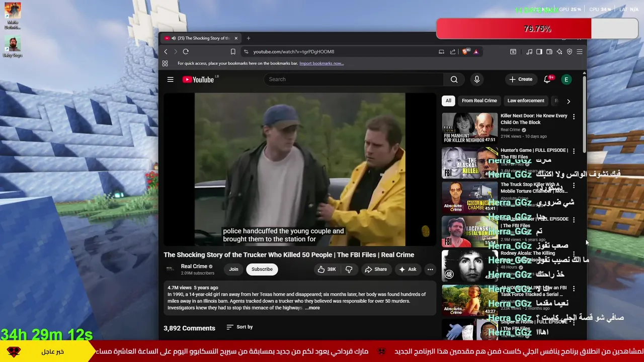
Task: Open Brave VPN shield icon
Action: [570, 52]
